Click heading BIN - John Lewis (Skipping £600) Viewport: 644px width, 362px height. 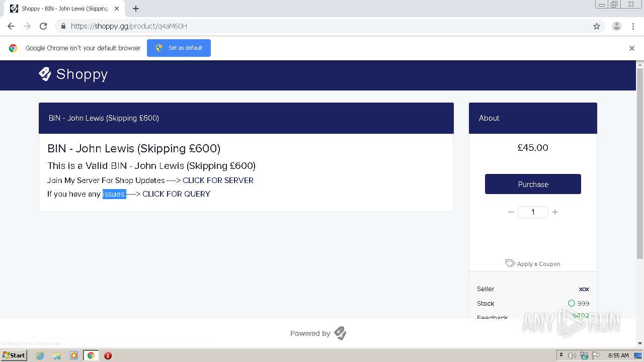tap(134, 149)
